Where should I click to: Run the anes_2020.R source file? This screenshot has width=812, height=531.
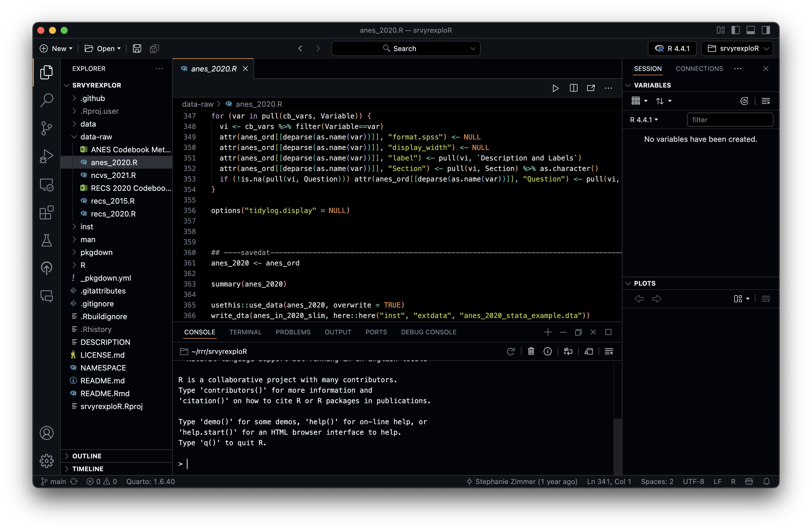click(x=555, y=88)
